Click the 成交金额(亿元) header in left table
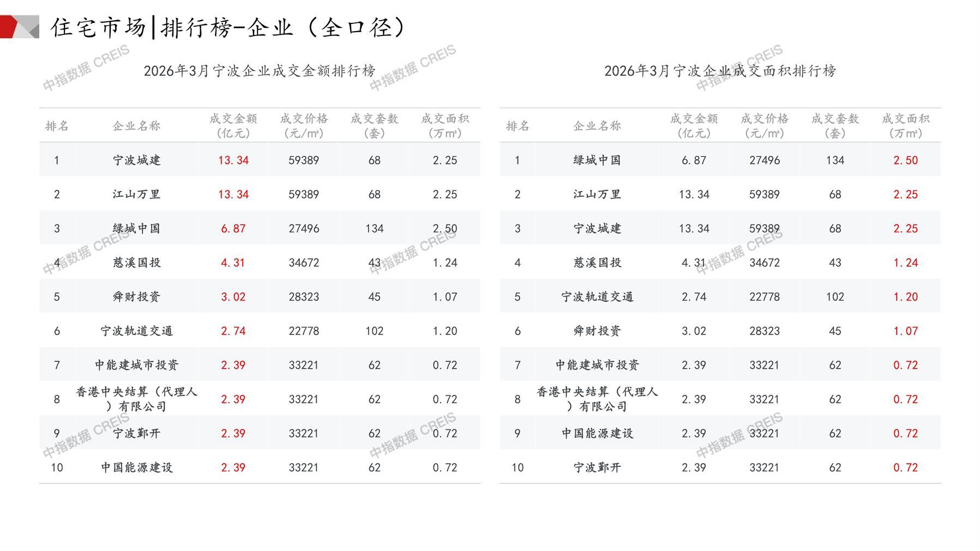 233,125
